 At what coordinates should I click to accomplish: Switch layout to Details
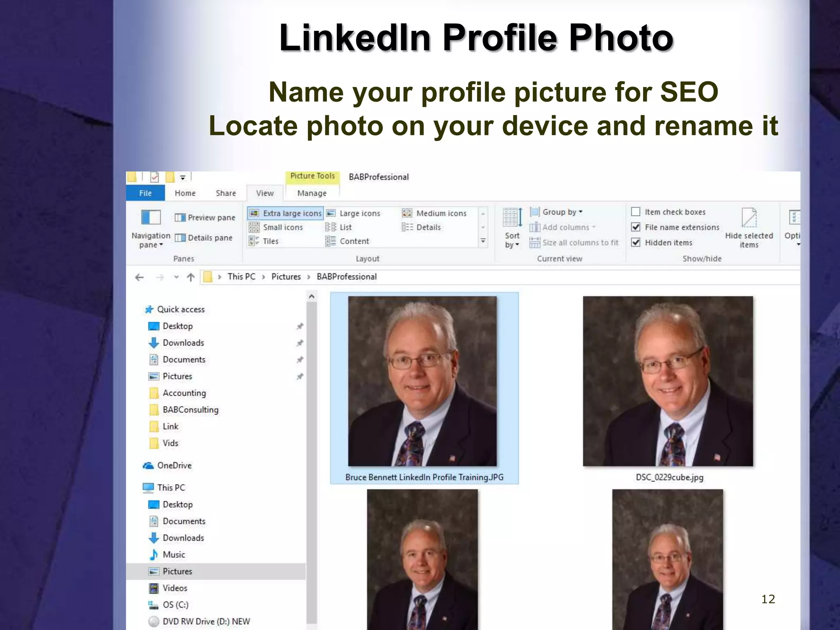click(x=421, y=227)
